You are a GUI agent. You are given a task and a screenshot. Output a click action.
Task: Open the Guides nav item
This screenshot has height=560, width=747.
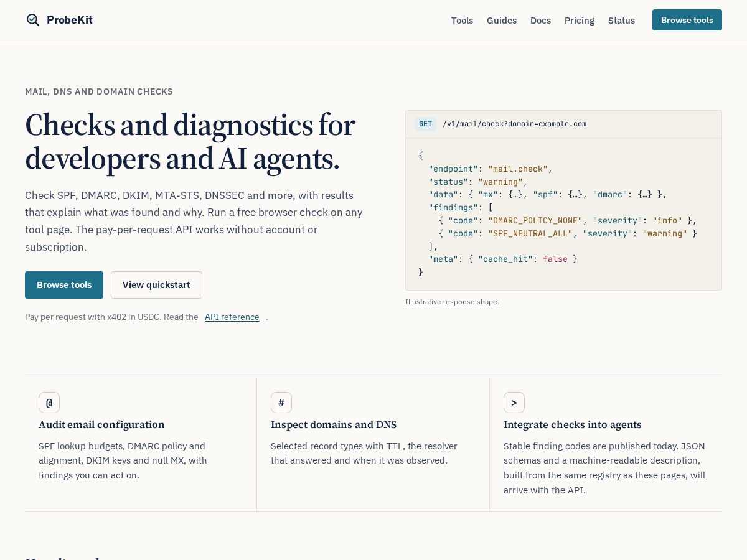(502, 21)
